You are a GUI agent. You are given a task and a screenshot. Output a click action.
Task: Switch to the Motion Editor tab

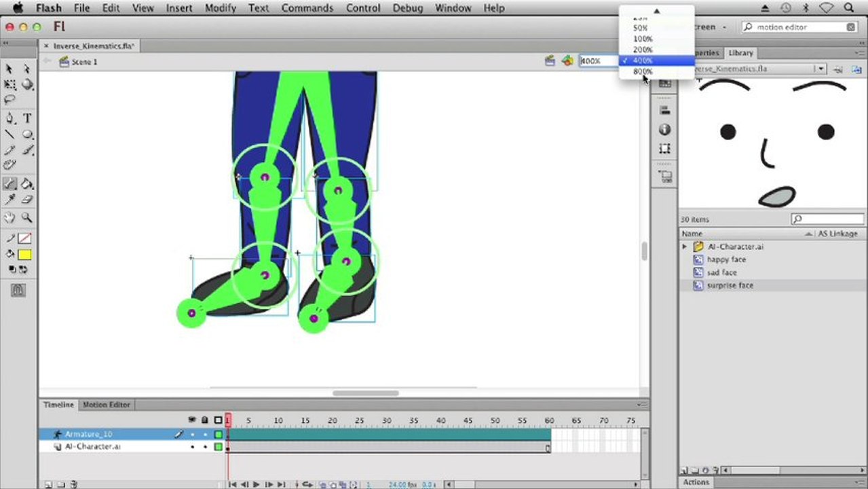coord(106,405)
